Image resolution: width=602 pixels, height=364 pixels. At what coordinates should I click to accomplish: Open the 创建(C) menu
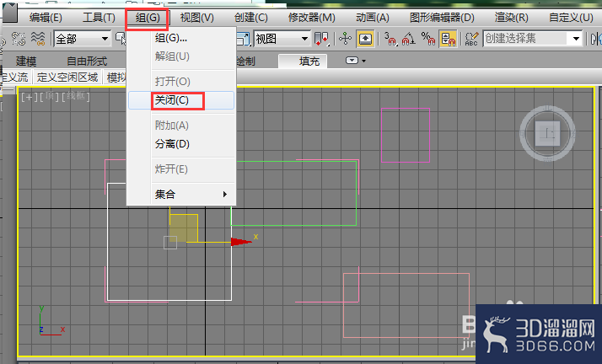(x=250, y=18)
